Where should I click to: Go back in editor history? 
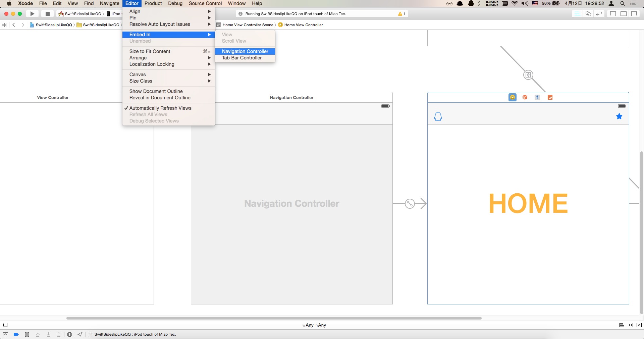pyautogui.click(x=14, y=25)
